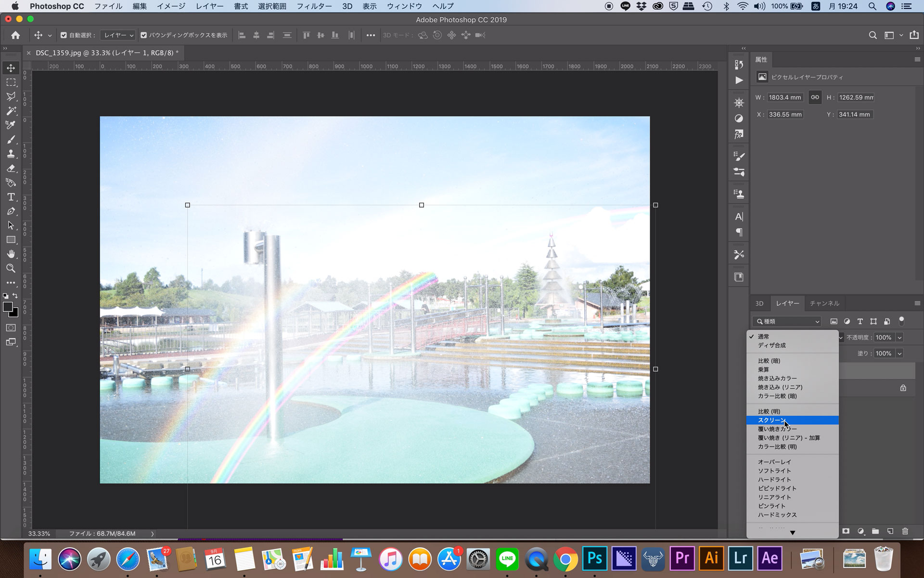This screenshot has width=924, height=578.
Task: Switch to the Channels tab
Action: 824,303
